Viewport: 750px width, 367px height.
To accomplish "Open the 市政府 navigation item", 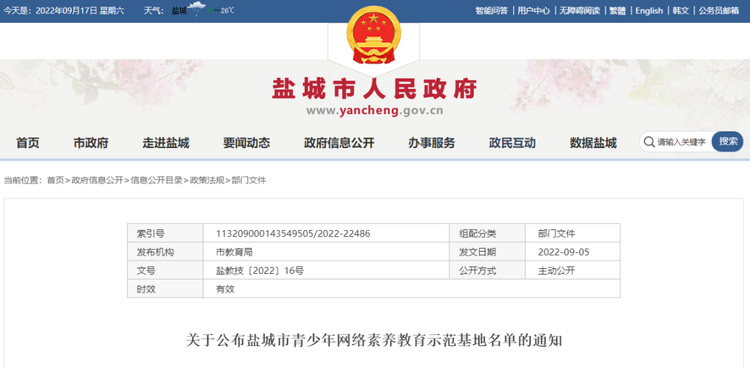I will [x=91, y=143].
